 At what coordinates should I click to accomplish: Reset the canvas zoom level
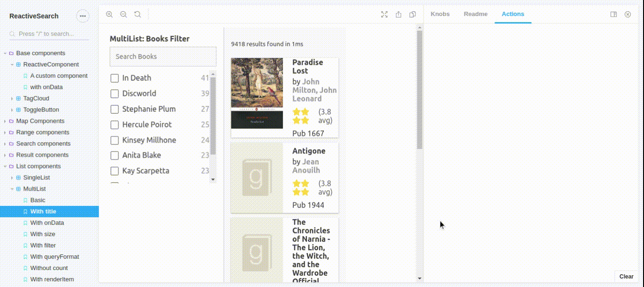coord(137,14)
